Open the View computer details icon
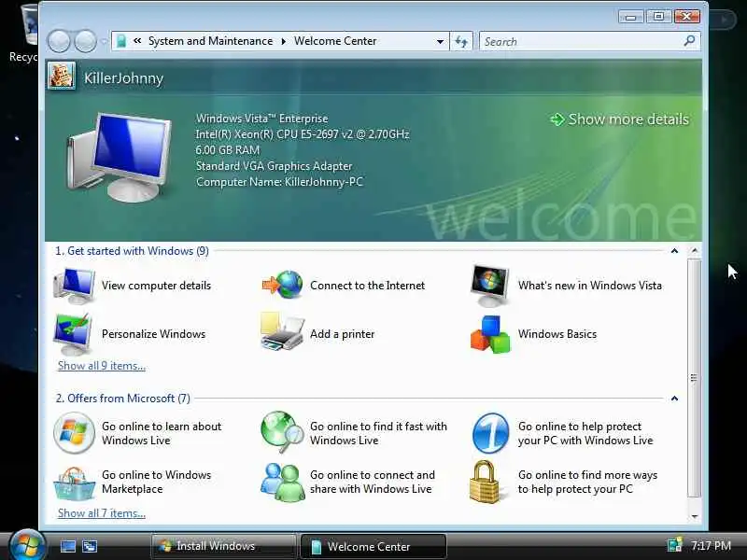Image resolution: width=747 pixels, height=560 pixels. click(x=74, y=285)
